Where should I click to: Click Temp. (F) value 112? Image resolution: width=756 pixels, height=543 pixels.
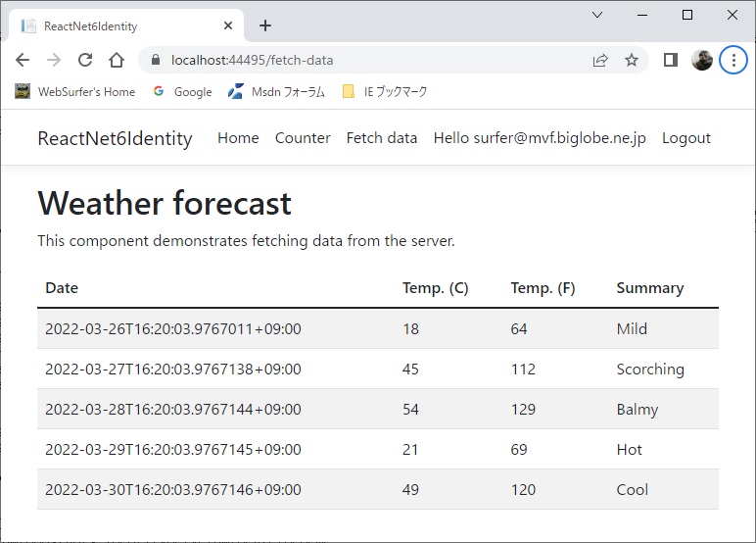(x=523, y=369)
